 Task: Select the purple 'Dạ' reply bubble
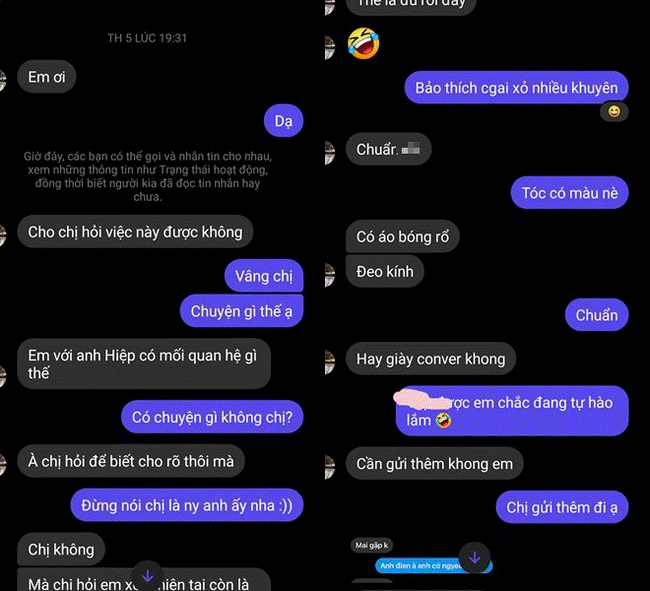pyautogui.click(x=284, y=121)
